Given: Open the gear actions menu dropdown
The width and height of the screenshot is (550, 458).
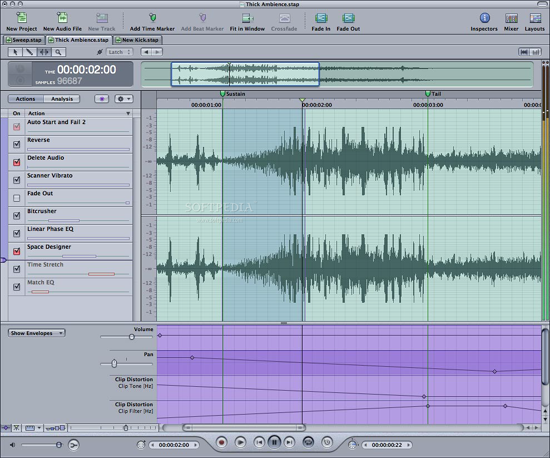Looking at the screenshot, I should tap(123, 99).
